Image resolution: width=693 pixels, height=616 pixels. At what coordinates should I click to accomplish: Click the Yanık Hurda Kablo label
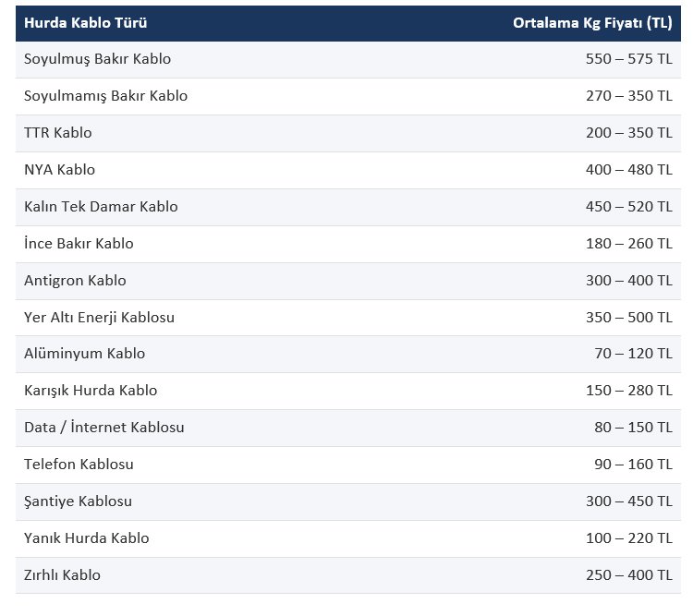(x=86, y=538)
